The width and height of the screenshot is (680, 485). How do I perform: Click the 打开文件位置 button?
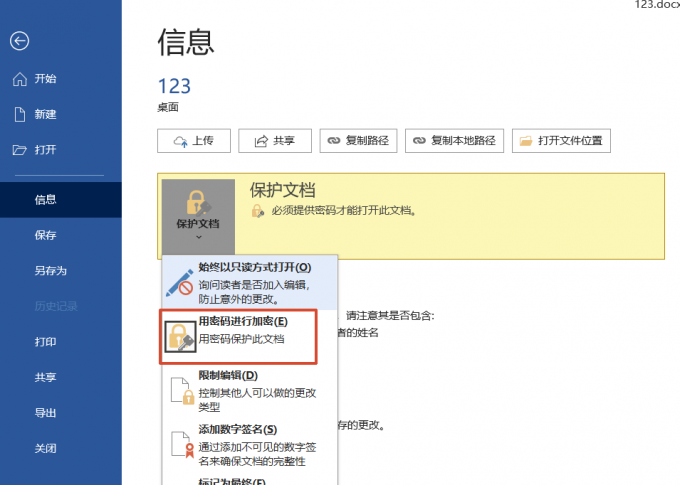coord(561,141)
